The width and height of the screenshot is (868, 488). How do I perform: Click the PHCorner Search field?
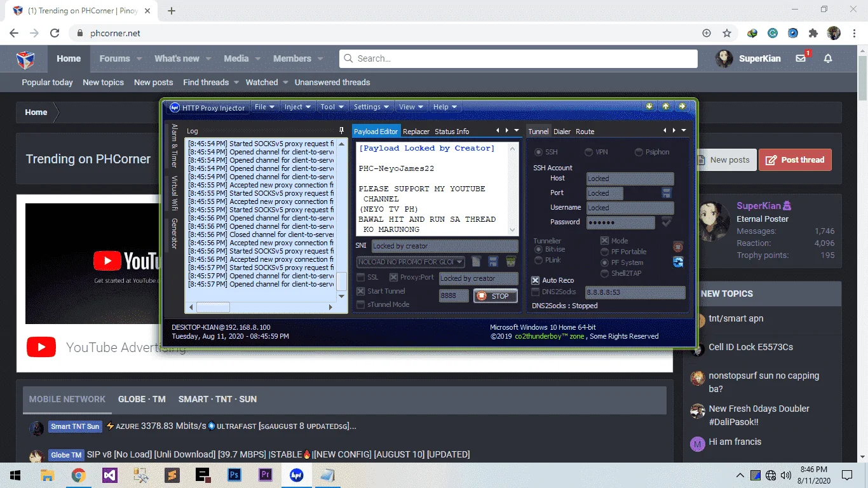[519, 58]
